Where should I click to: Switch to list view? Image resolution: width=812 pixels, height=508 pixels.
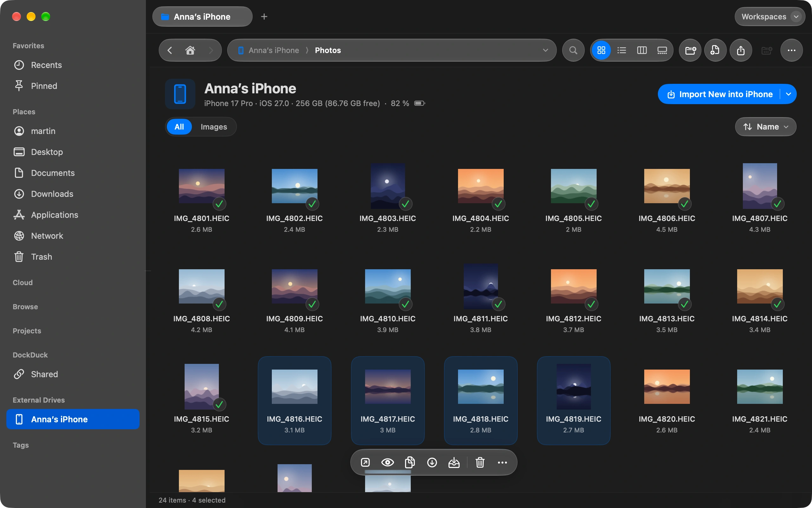pos(621,50)
